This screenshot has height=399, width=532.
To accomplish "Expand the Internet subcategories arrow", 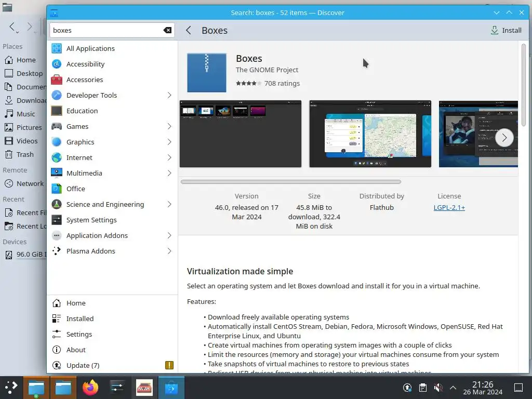I will 169,158.
